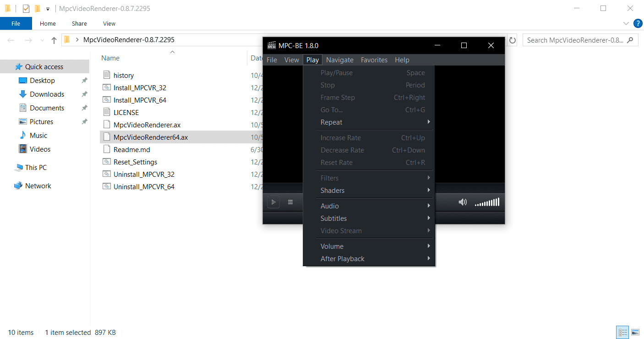Screen dimensions: 644x339
Task: Open the Favorites menu in MPC-BE
Action: (374, 60)
